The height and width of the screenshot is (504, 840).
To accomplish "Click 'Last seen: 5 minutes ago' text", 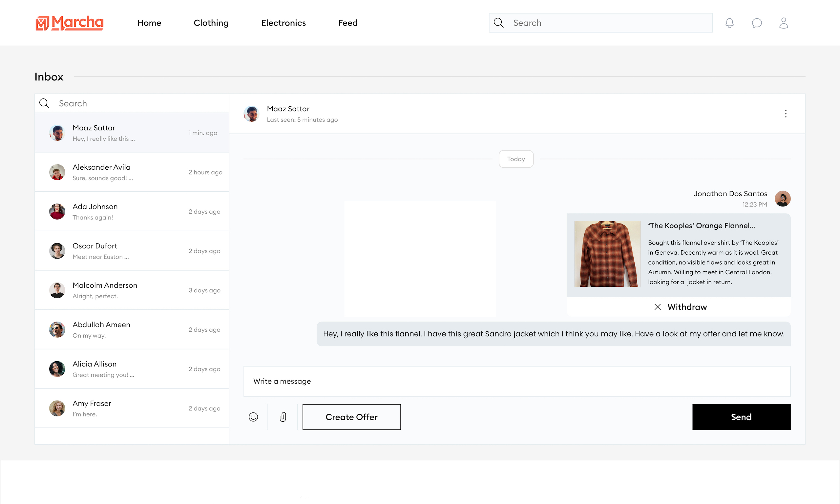I will point(302,119).
